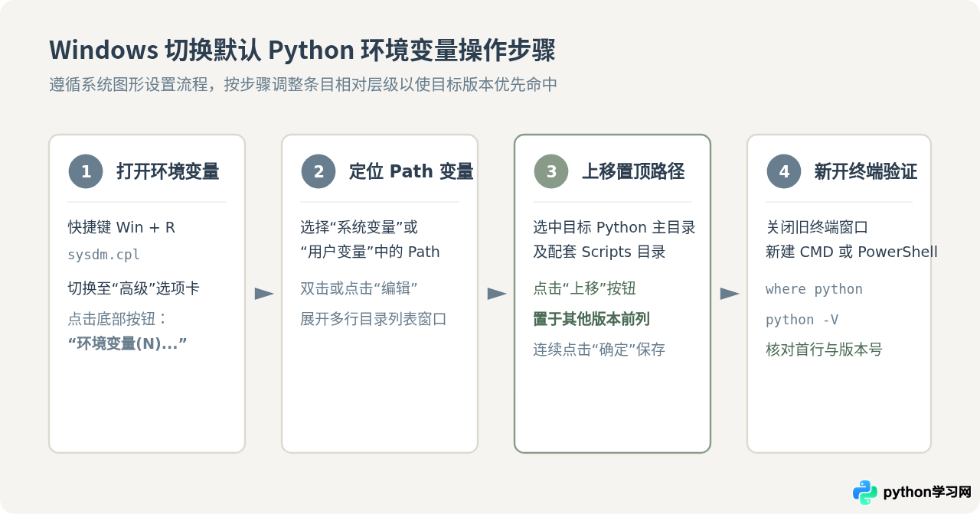Image resolution: width=980 pixels, height=514 pixels.
Task: Click the command text "where python"
Action: tap(814, 289)
